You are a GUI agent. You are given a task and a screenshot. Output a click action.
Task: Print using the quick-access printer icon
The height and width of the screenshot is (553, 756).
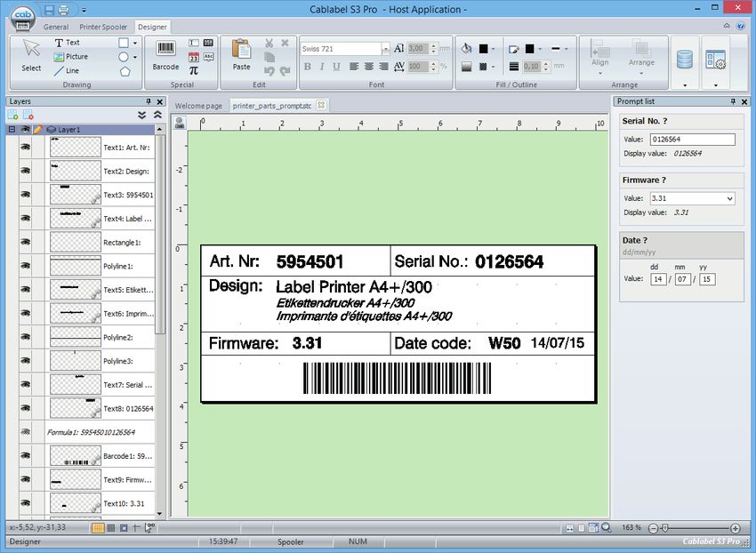63,9
